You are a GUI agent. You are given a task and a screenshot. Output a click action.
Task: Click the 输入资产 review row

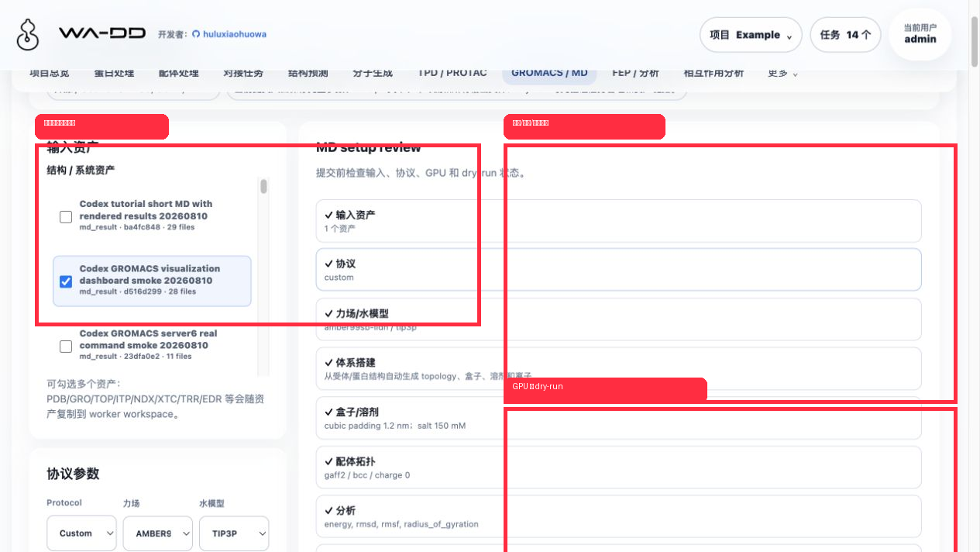(619, 221)
